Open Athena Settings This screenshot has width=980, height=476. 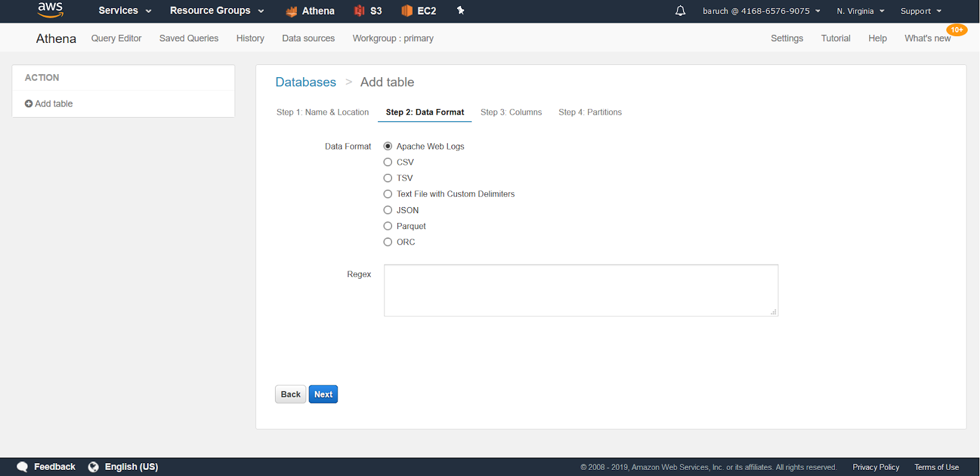[x=787, y=38]
